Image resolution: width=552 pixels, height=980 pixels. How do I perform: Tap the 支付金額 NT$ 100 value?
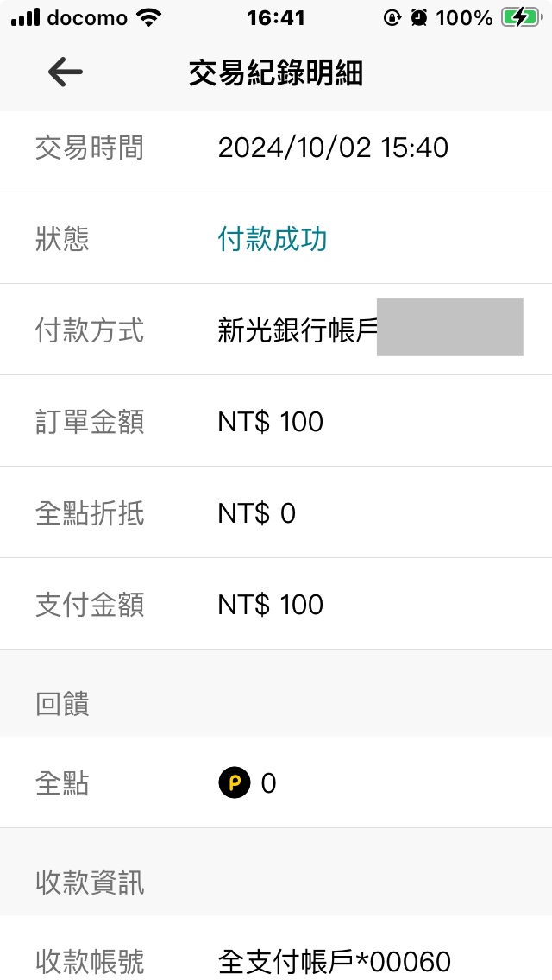270,605
